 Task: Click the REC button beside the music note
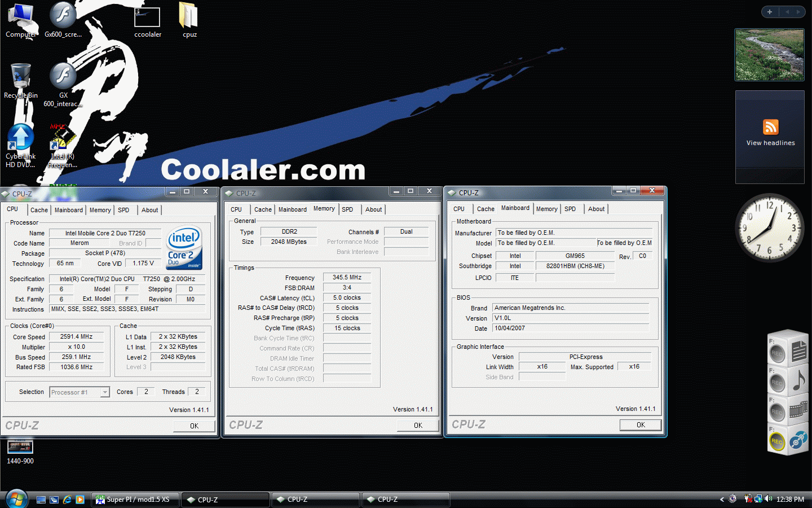(777, 383)
